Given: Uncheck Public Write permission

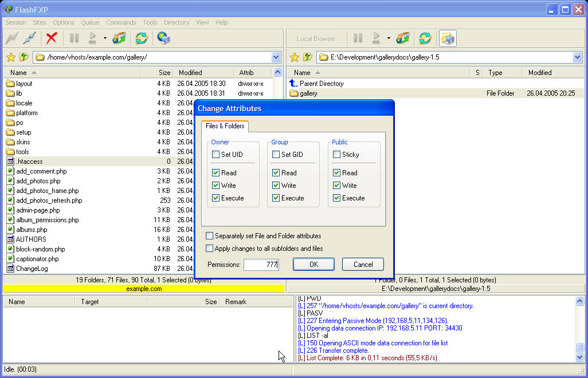Looking at the screenshot, I should coord(337,186).
